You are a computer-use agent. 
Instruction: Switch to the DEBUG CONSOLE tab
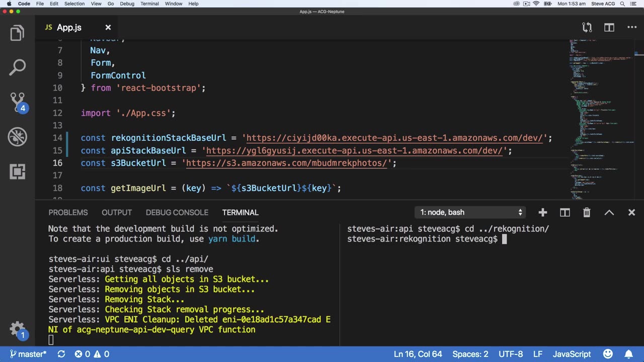[177, 213]
